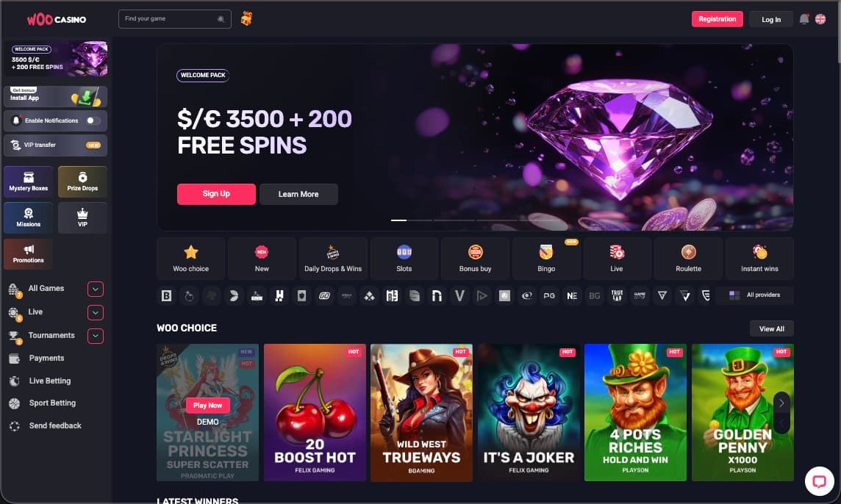The width and height of the screenshot is (841, 504).
Task: Click Learn More on welcome banner
Action: click(298, 194)
